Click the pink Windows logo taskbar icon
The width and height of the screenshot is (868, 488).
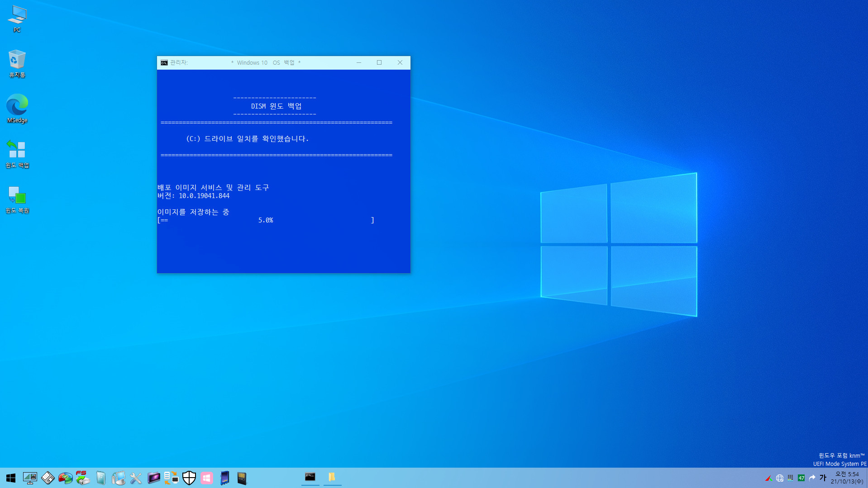(x=207, y=478)
